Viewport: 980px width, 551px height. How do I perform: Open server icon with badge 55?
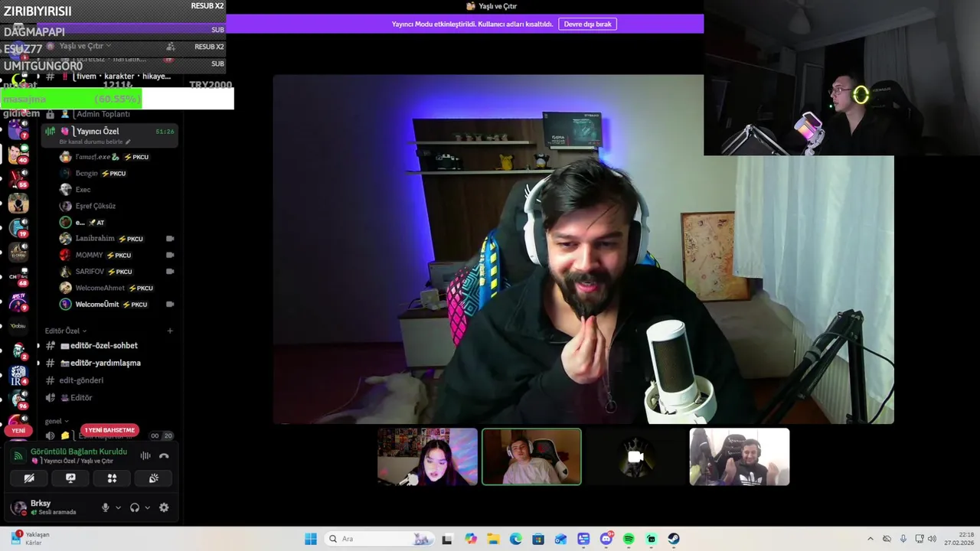pyautogui.click(x=18, y=178)
